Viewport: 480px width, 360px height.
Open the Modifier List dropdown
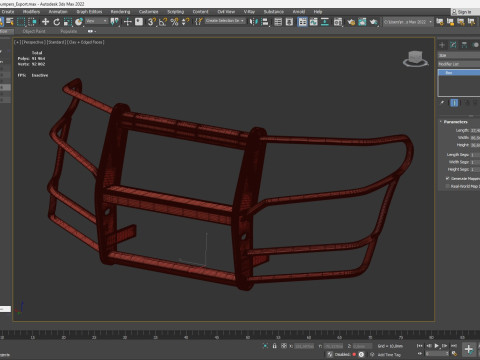tap(459, 64)
